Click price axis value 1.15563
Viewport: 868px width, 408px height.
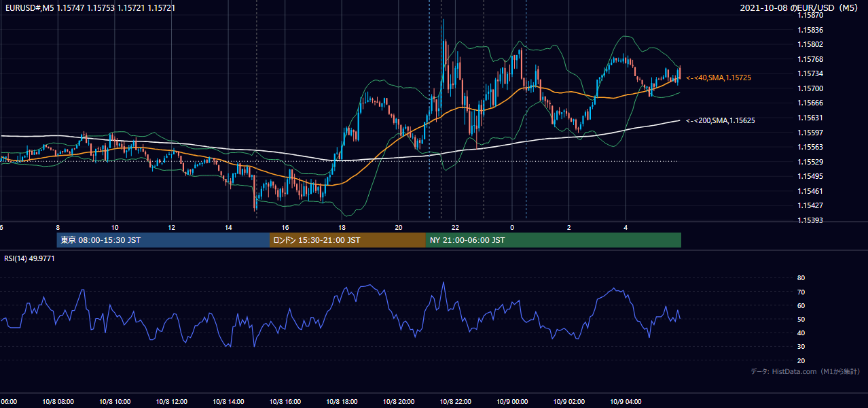tap(811, 147)
